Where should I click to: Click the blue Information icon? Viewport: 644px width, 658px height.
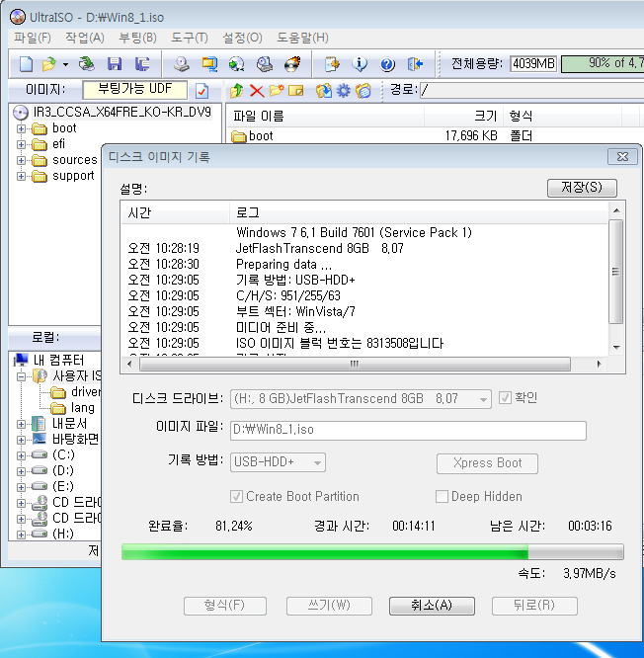[x=360, y=64]
